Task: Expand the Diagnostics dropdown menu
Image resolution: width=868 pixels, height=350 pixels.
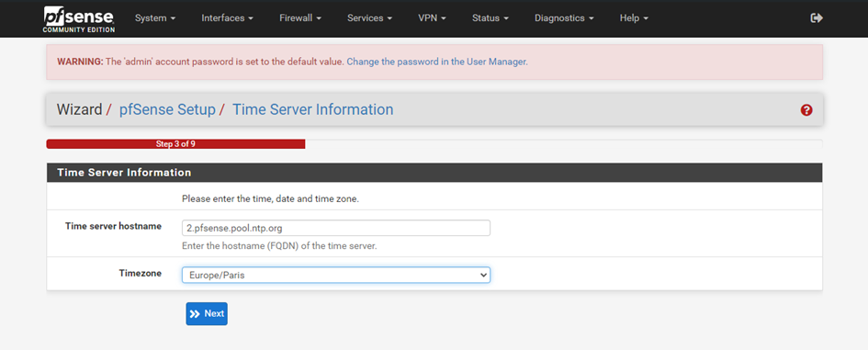Action: point(564,18)
